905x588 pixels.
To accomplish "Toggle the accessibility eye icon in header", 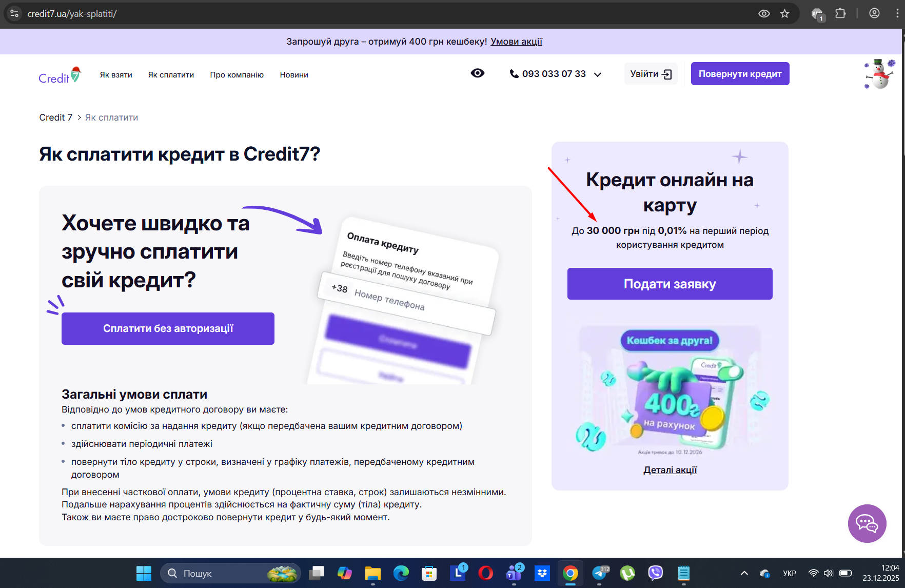I will pos(478,73).
